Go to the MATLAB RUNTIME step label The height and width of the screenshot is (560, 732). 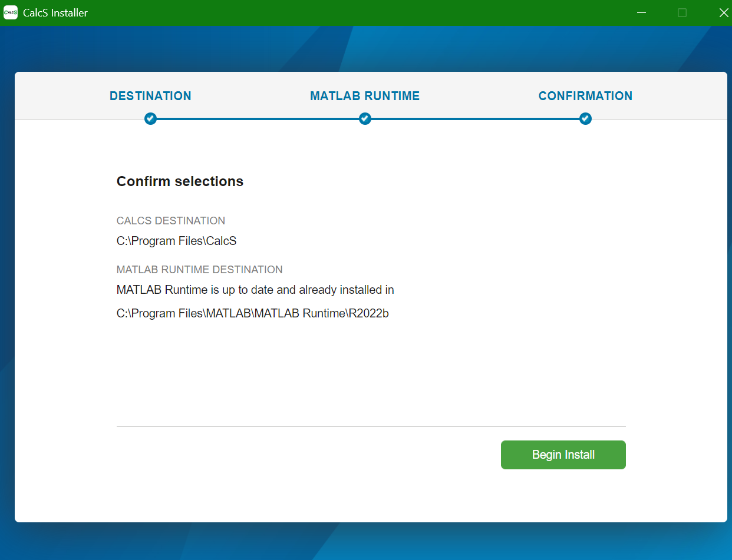365,96
